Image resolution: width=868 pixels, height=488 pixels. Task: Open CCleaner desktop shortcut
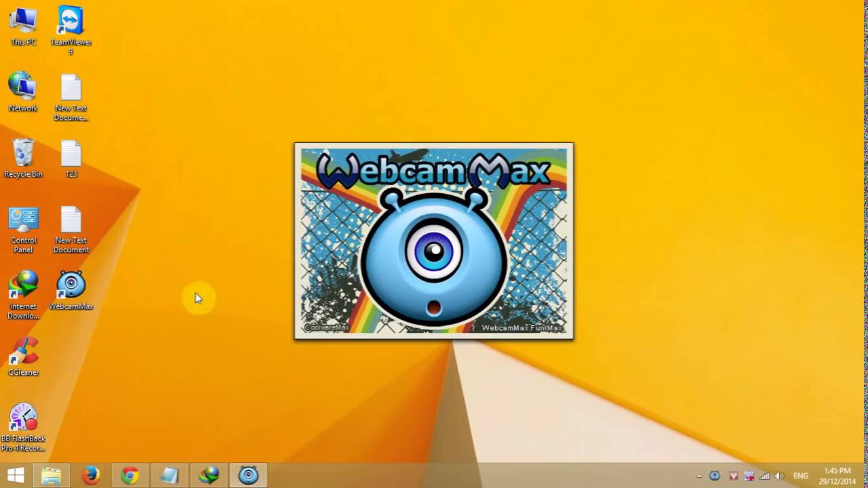coord(23,357)
